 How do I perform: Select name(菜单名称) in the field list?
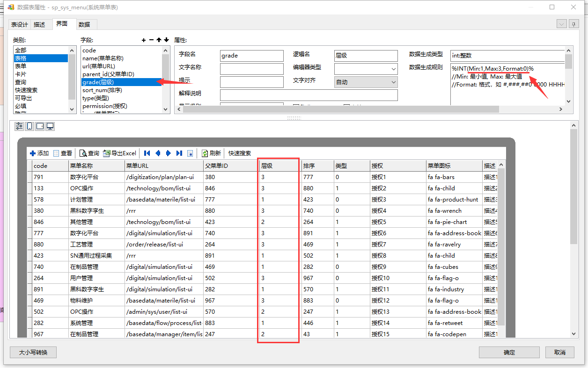(121, 58)
